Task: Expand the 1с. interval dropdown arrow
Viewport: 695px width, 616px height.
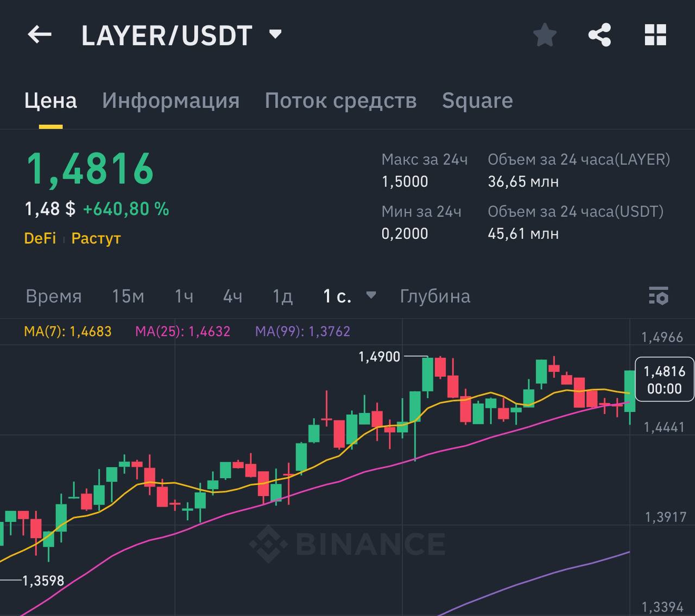Action: [371, 295]
